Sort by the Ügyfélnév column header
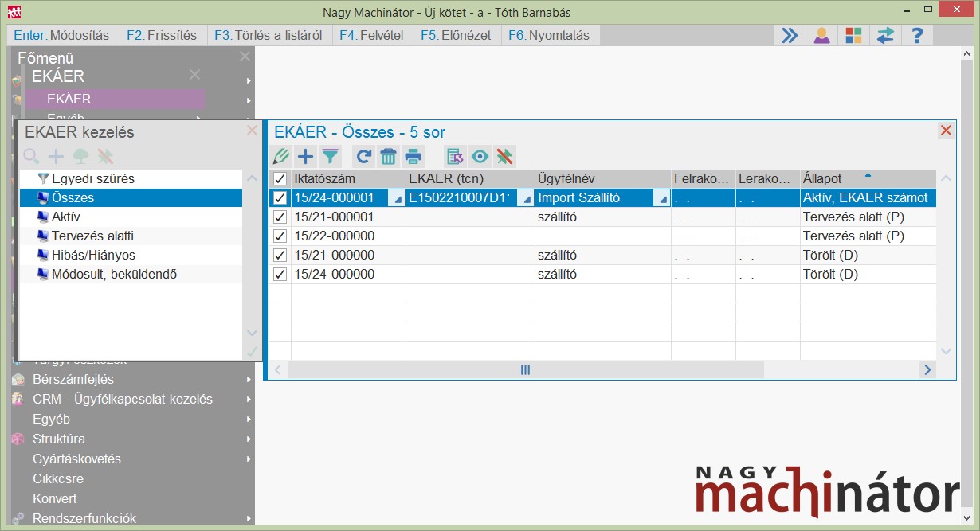Screen dimensions: 980x531 pos(603,179)
